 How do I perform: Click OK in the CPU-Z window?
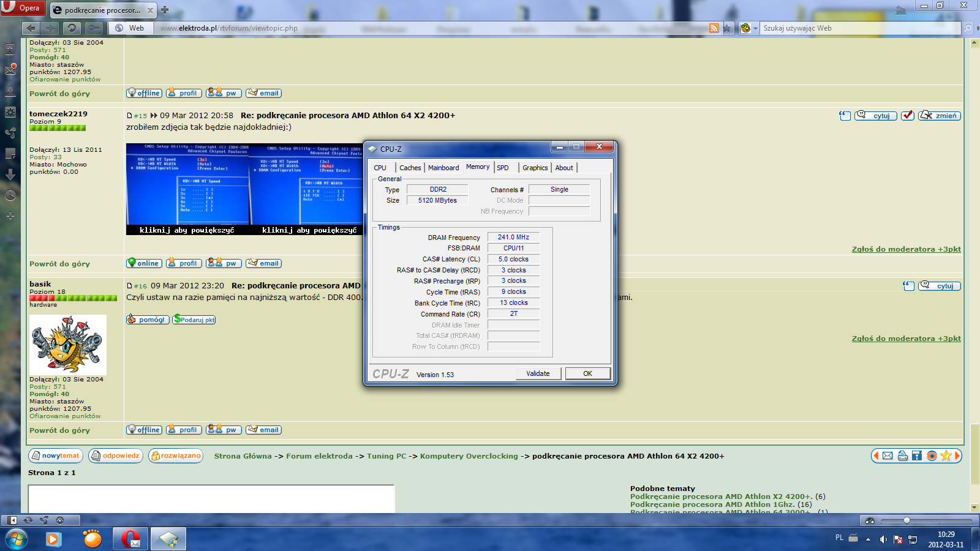[x=587, y=373]
